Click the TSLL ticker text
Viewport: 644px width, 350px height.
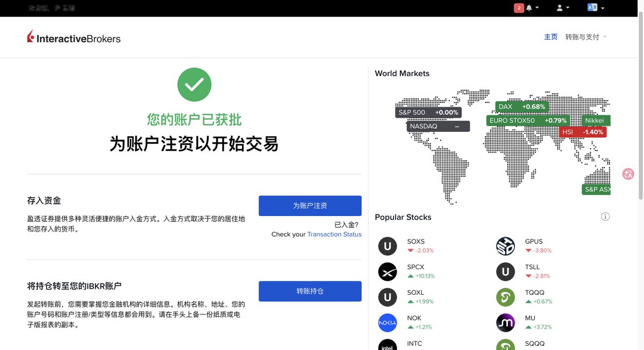[x=532, y=267]
